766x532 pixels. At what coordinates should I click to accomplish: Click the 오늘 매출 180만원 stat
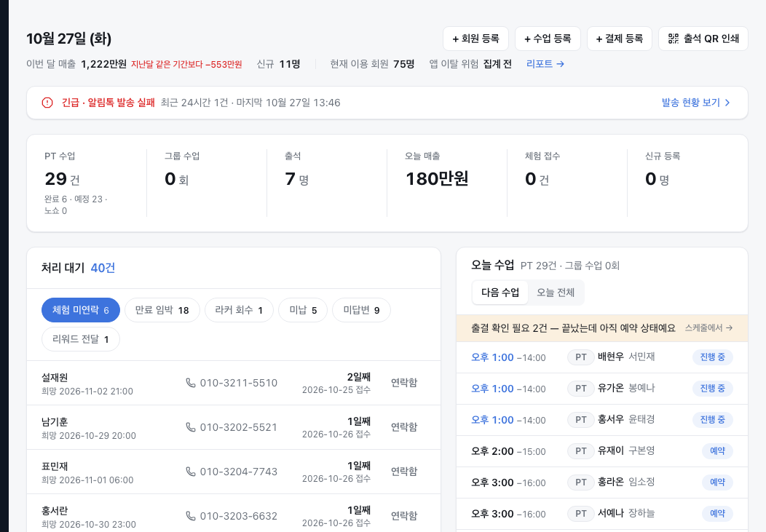(447, 183)
